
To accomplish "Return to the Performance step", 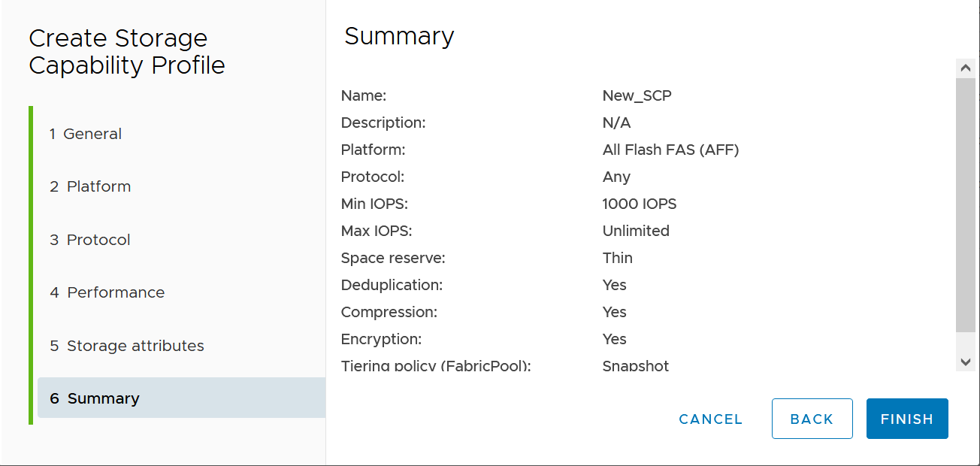I will coord(107,292).
